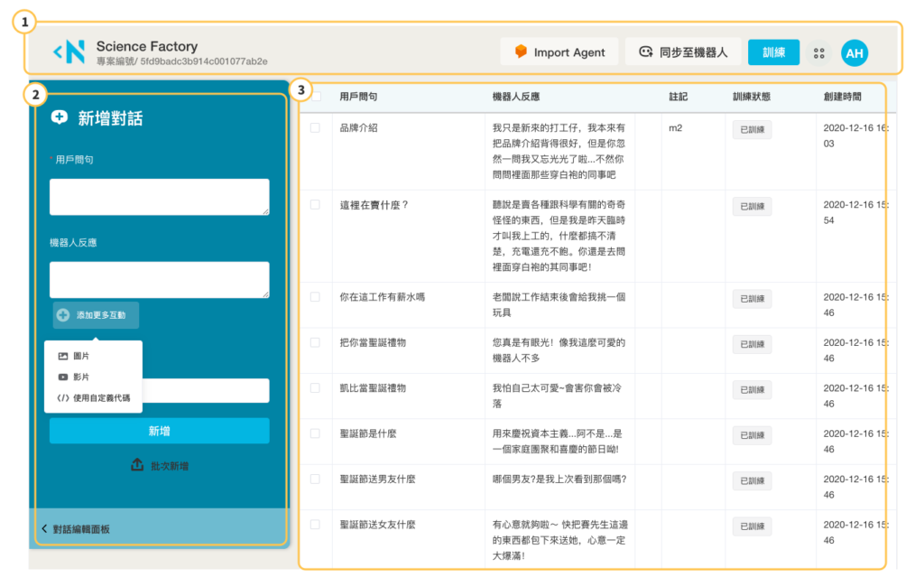
Task: Click the 已訓練 status tag for 品牌介紹
Action: point(752,129)
